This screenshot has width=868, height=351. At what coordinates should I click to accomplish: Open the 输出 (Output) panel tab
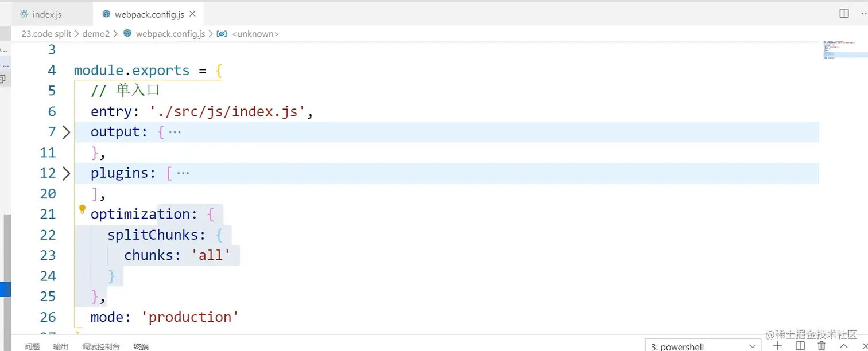(61, 346)
